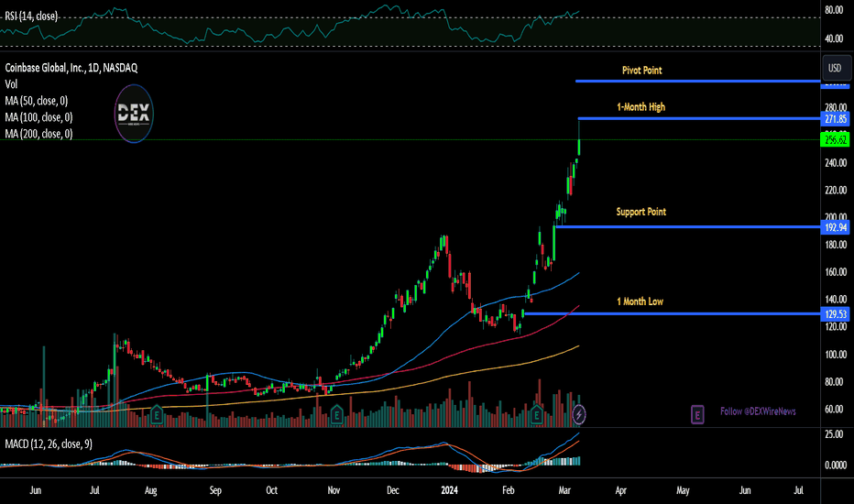Open the earnings E marker near August
This screenshot has height=504, width=854.
pos(157,415)
